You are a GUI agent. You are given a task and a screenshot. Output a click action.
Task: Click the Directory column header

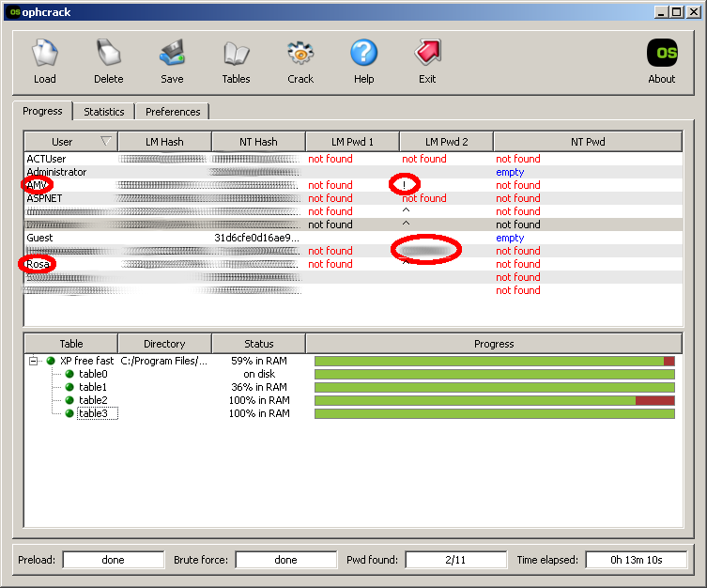164,344
